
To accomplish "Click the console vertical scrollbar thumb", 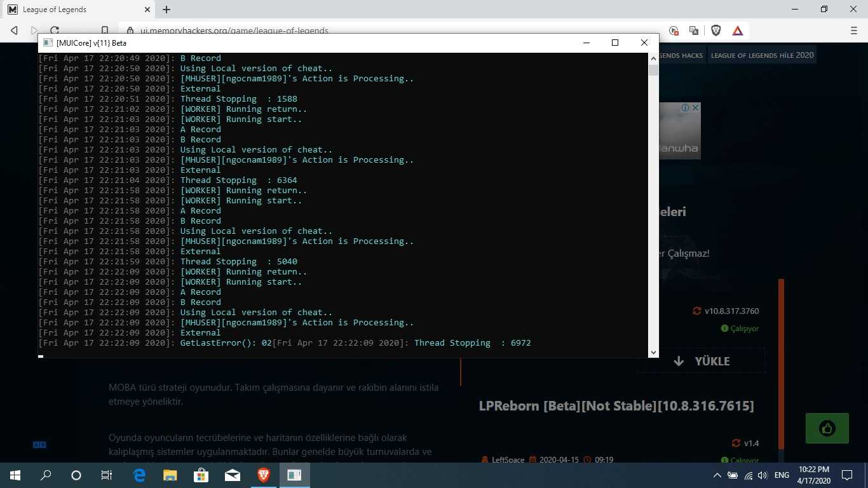I will click(653, 69).
